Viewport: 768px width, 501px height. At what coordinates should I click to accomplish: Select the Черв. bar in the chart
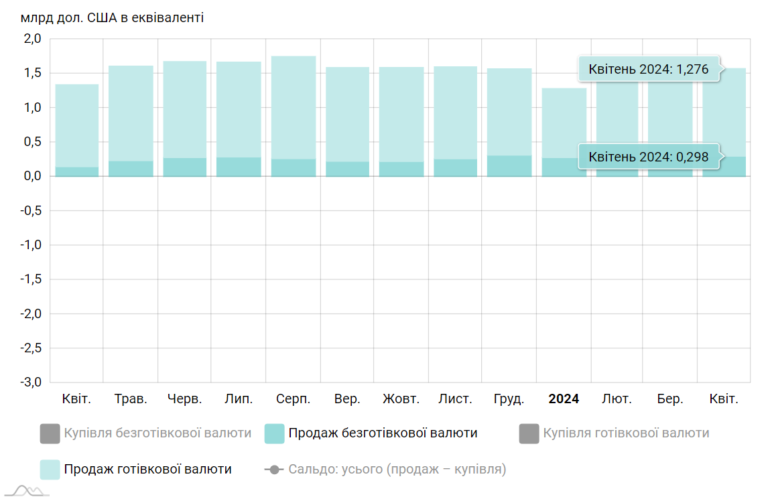click(185, 119)
